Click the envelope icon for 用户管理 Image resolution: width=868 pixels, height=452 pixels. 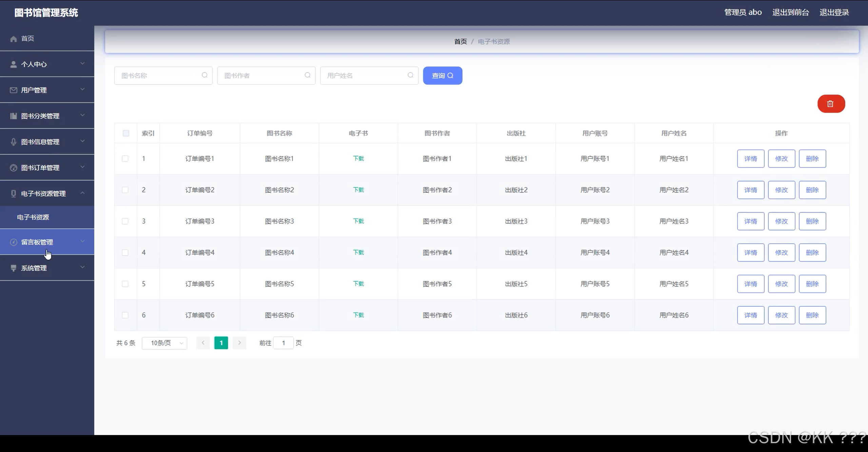click(14, 90)
